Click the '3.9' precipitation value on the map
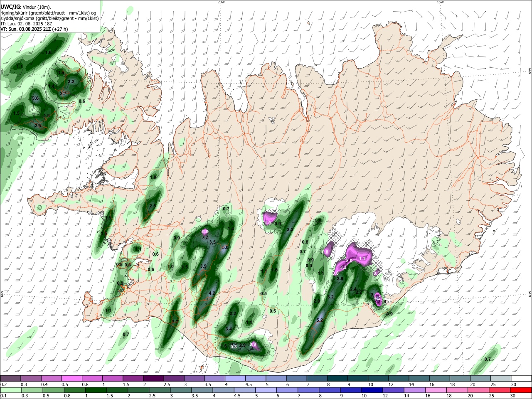The width and height of the screenshot is (532, 399). [203, 266]
